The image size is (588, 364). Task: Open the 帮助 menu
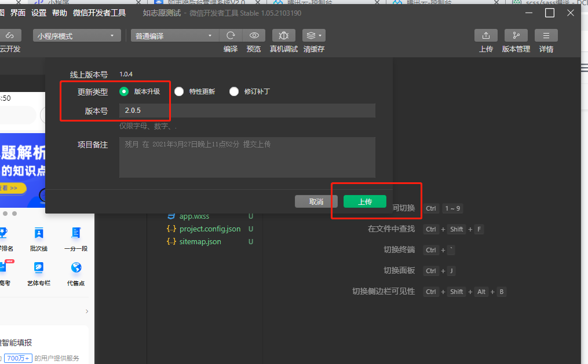(60, 13)
